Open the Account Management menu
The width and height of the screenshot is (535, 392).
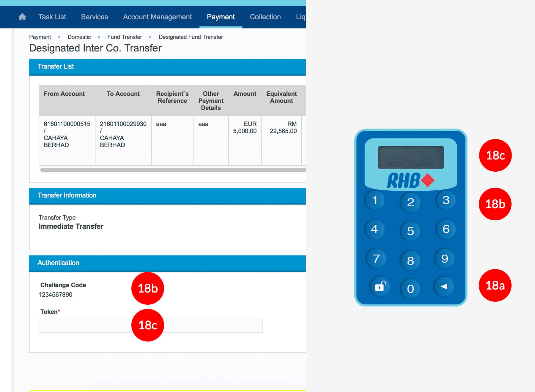157,17
